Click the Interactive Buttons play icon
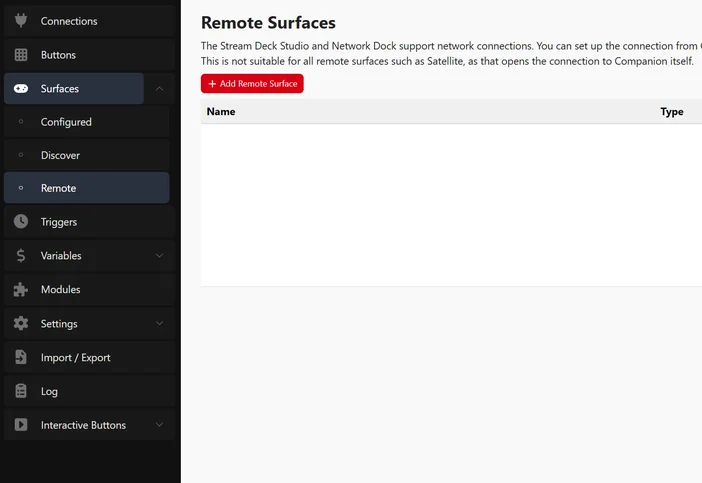The image size is (702, 483). (21, 425)
